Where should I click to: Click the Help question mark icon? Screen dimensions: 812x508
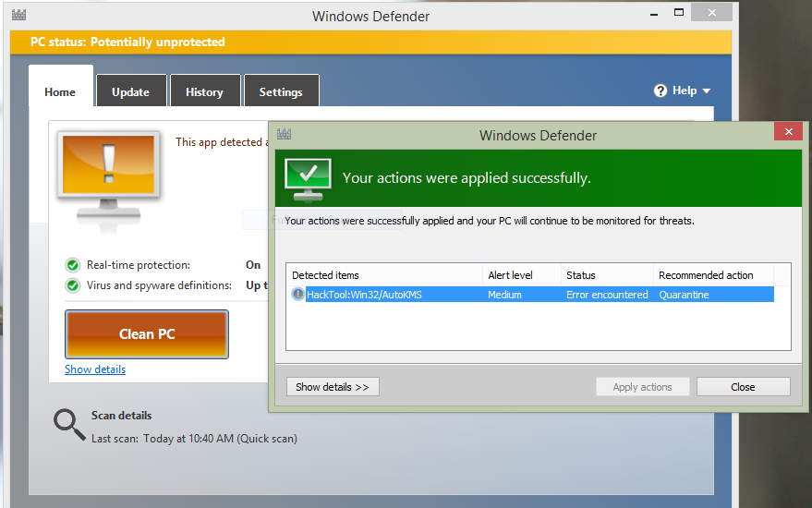point(661,91)
